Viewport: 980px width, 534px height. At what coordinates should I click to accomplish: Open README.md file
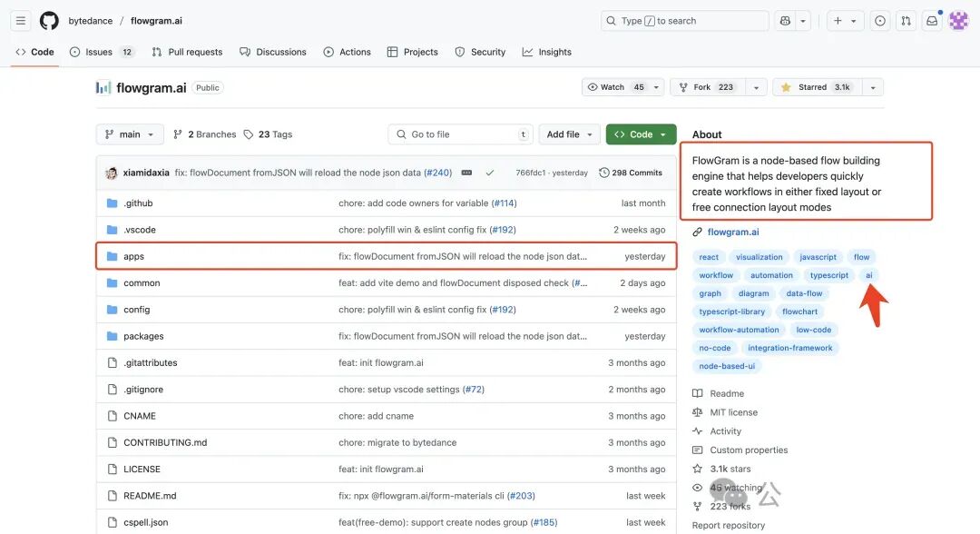click(x=150, y=495)
